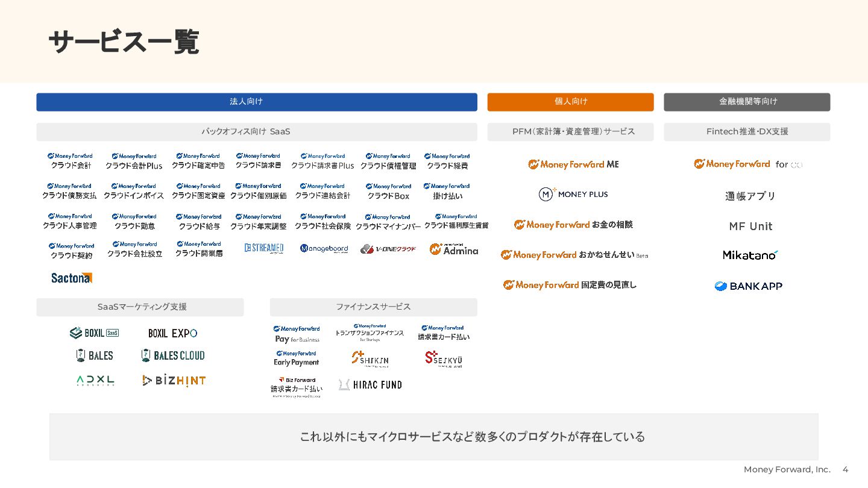Click the クラウド会社設立 logo
The width and height of the screenshot is (868, 488).
135,249
